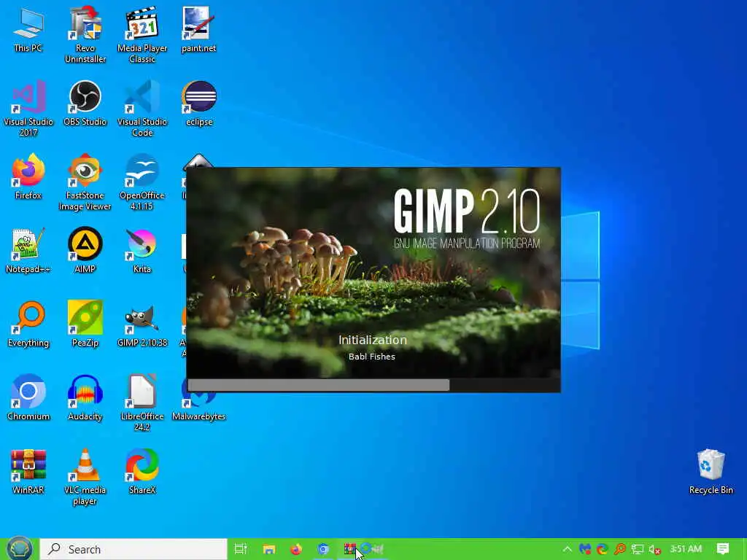Open Visual Studio 2017 shortcut

click(28, 109)
